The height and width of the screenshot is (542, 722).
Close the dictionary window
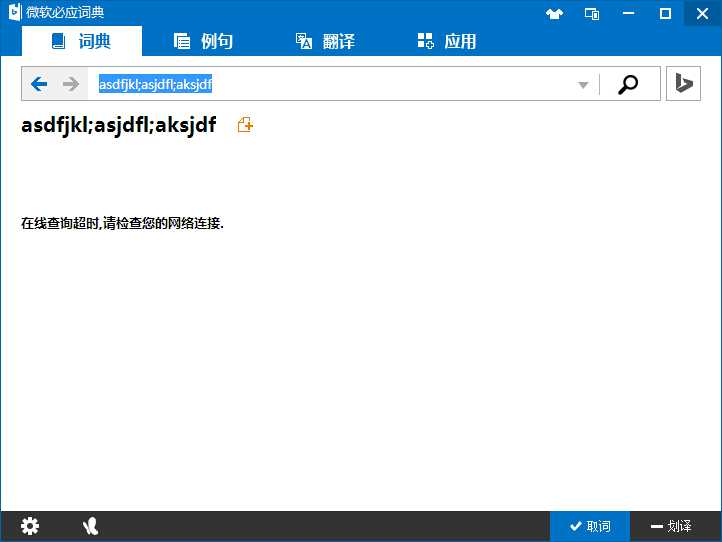pyautogui.click(x=702, y=13)
